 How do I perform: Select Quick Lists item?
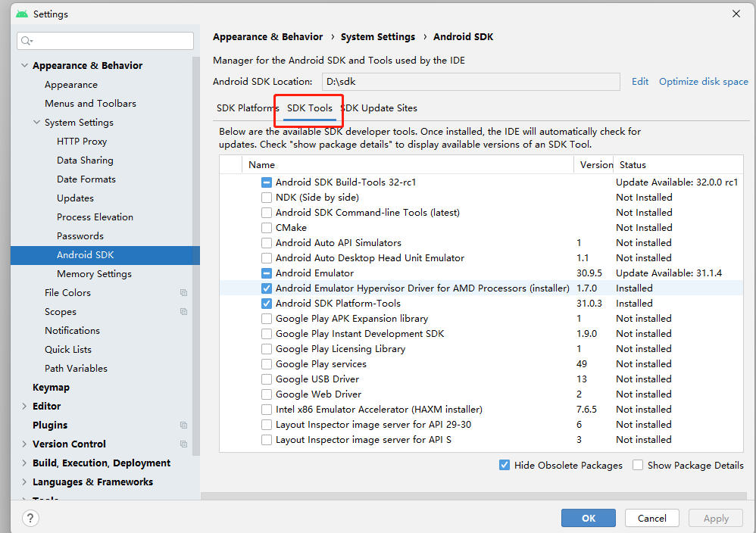click(68, 349)
